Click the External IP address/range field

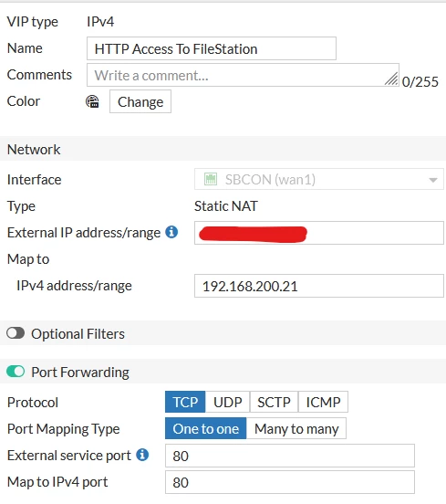click(x=319, y=233)
